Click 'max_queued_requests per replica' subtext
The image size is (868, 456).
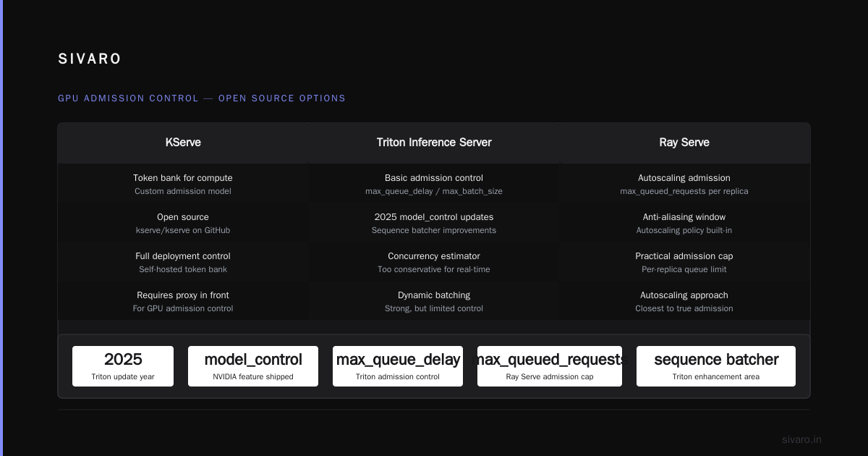click(x=684, y=192)
